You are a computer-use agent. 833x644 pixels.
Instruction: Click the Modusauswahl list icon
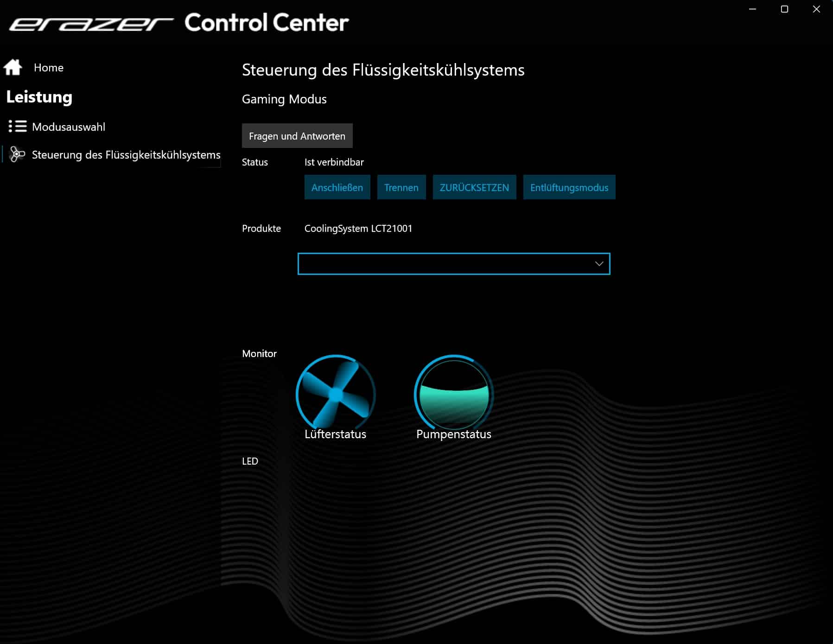pos(18,127)
